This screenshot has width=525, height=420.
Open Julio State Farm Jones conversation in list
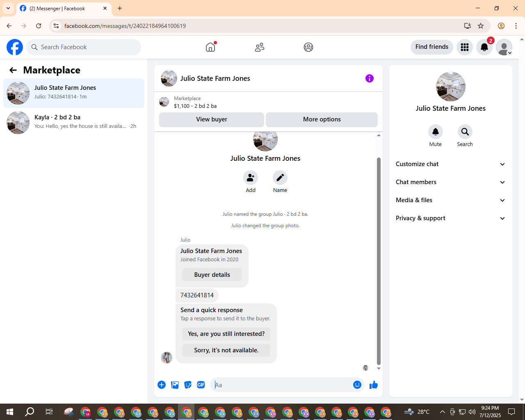pos(74,93)
